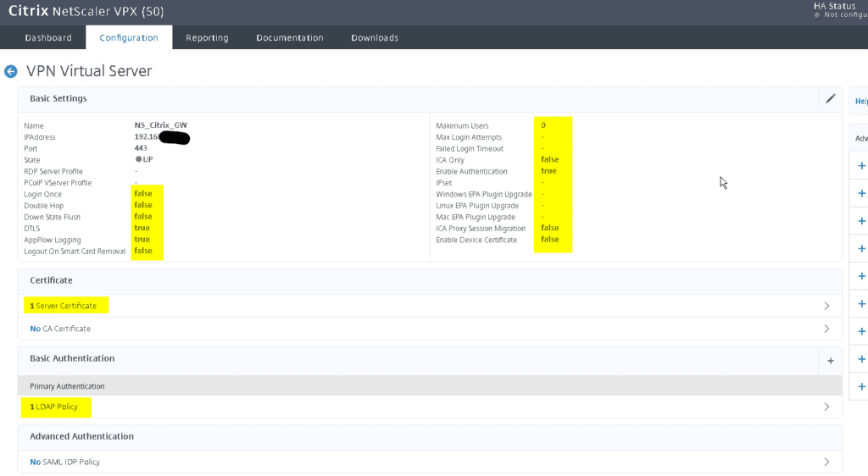Image resolution: width=868 pixels, height=476 pixels.
Task: Click the Enable Device Certificate false value
Action: click(549, 240)
